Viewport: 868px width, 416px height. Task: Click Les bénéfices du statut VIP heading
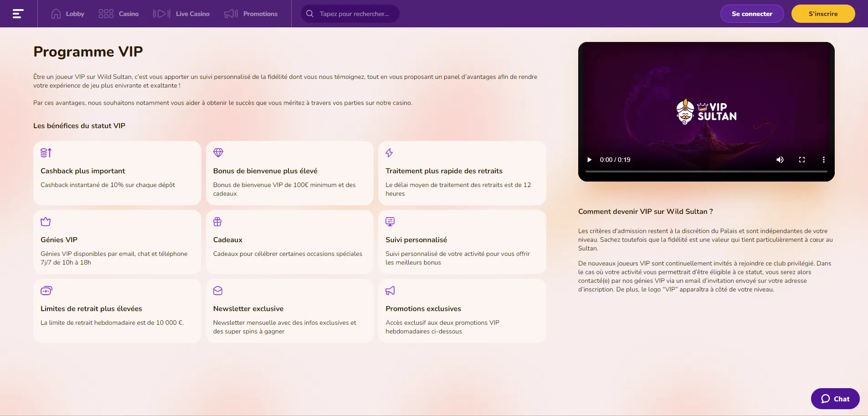[79, 125]
